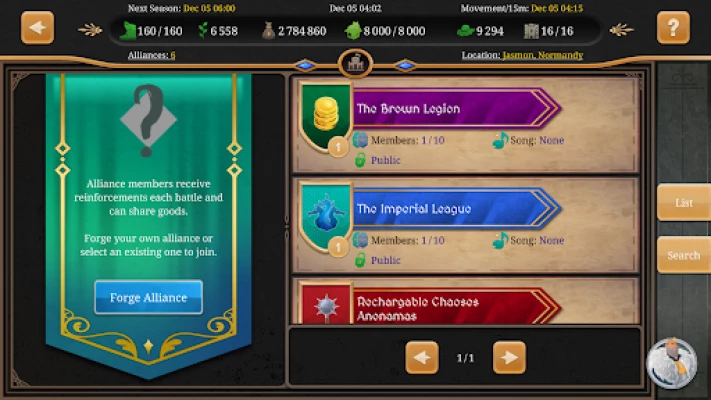Click the music note icon next to Brown Legion song
Screen dimensions: 711x400
[500, 141]
